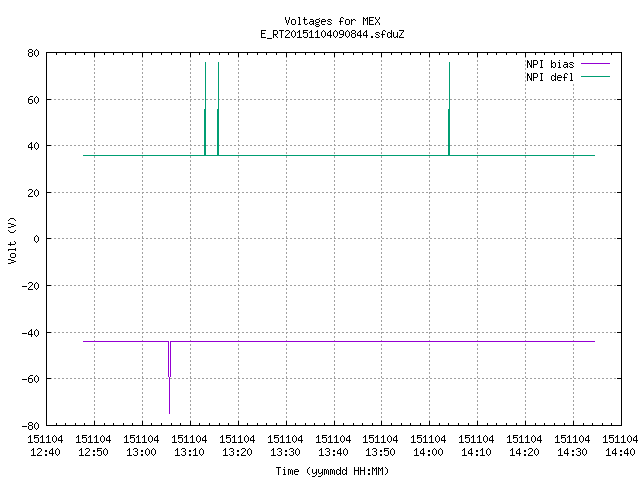Screen dimensions: 640x480
Task: Click the y-axis tick label '-60'
Action: tap(31, 379)
